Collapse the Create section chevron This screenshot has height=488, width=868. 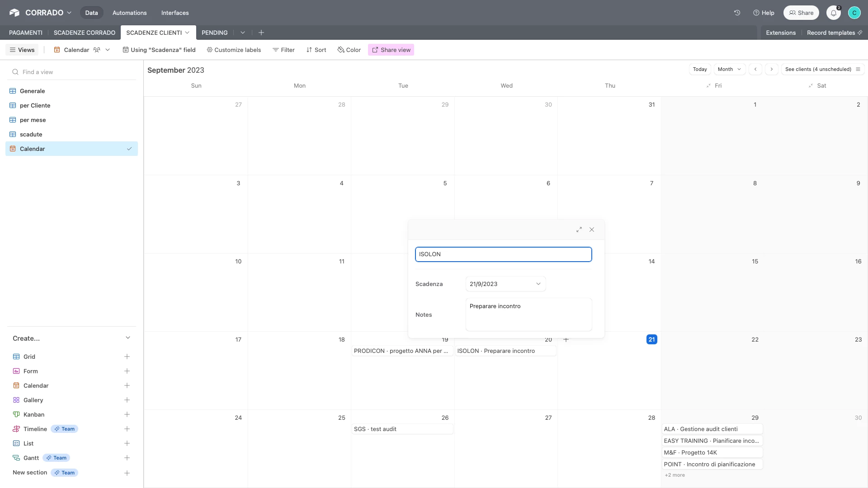tap(128, 338)
